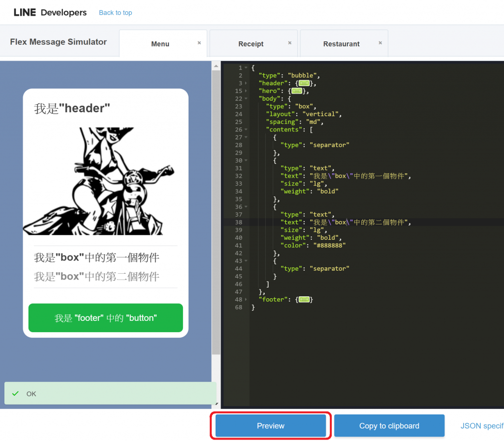Click the LINE Developers logo
The image size is (504, 442).
(x=50, y=12)
